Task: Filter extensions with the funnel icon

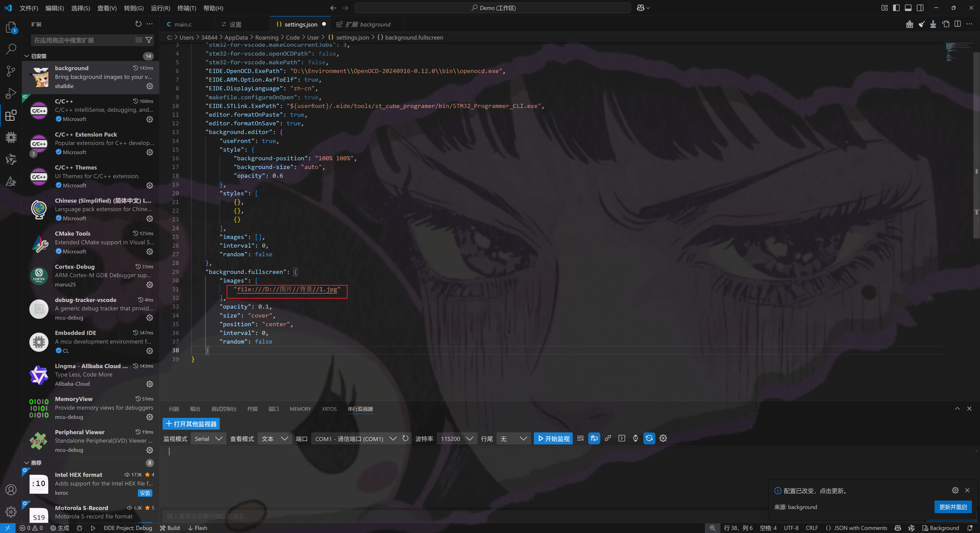Action: pyautogui.click(x=149, y=40)
